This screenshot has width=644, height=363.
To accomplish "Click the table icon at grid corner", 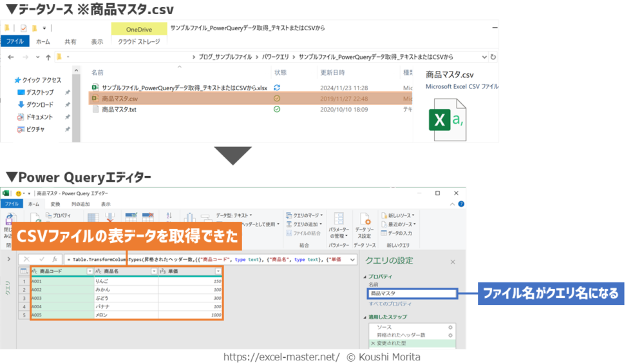I will 24,271.
